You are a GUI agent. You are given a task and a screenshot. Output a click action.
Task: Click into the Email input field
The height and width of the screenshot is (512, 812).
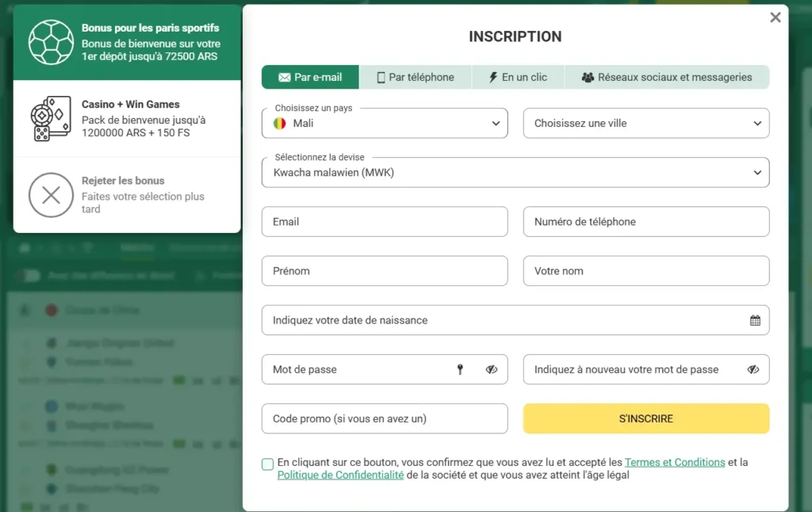point(385,222)
